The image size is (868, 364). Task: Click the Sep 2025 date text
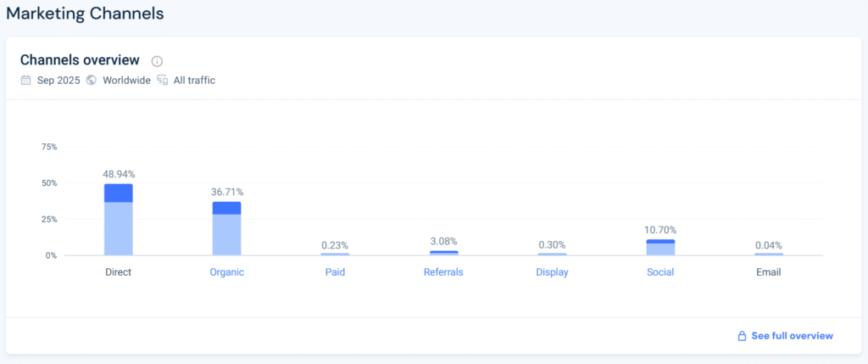tap(58, 81)
